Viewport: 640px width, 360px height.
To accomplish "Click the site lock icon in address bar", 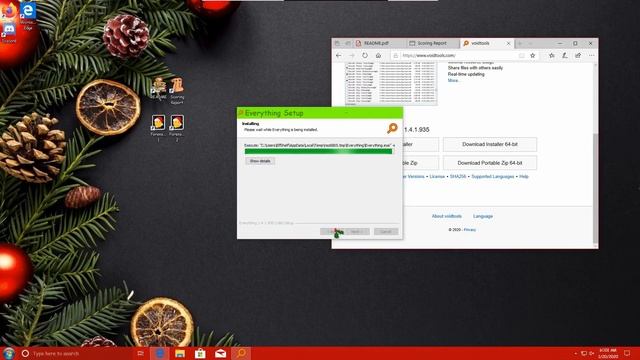I will [395, 56].
